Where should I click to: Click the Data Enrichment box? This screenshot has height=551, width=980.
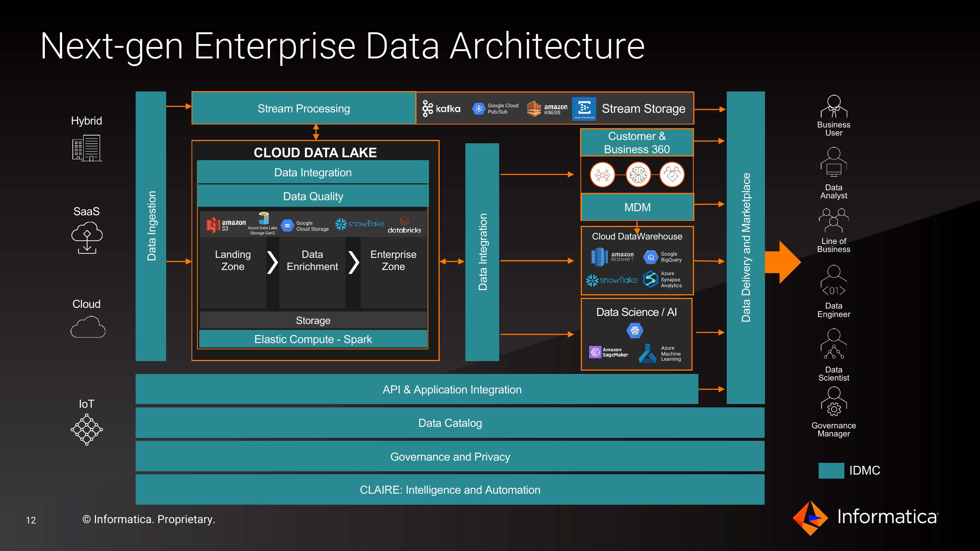tap(312, 273)
